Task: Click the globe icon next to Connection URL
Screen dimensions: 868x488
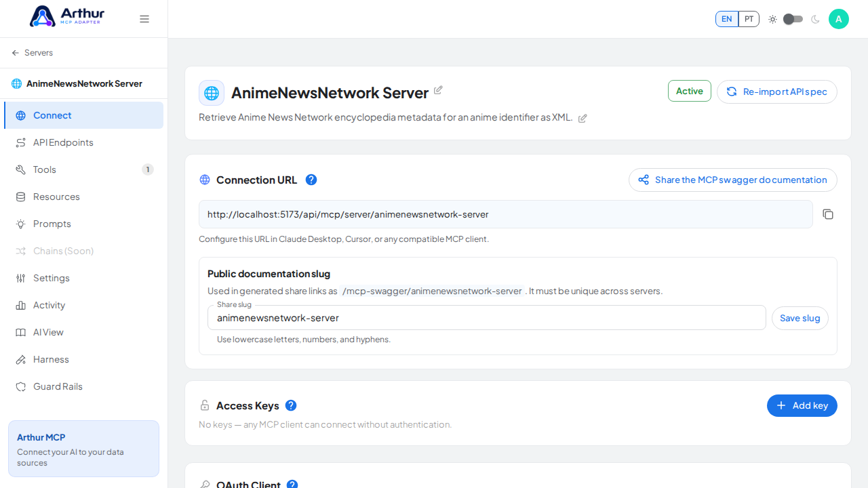Action: coord(205,180)
